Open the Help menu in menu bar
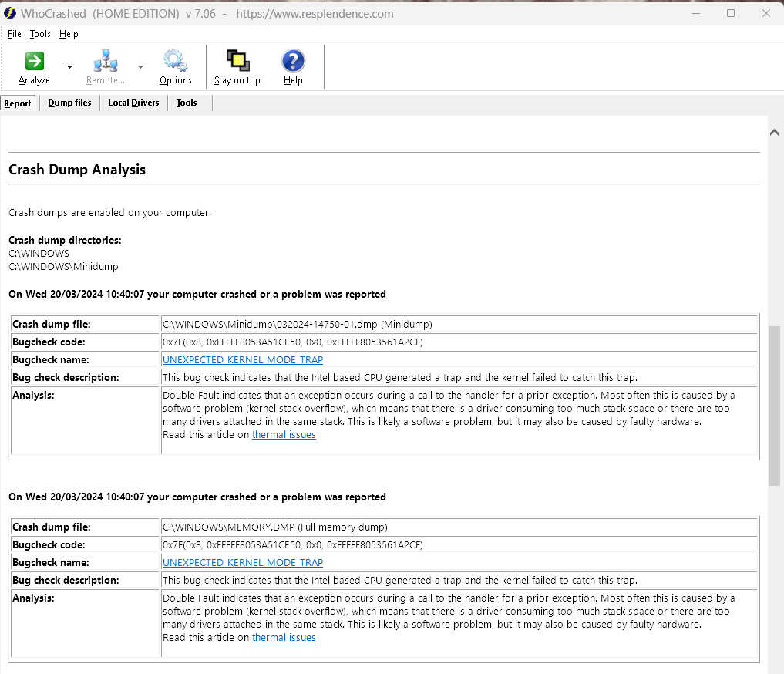 (x=69, y=34)
